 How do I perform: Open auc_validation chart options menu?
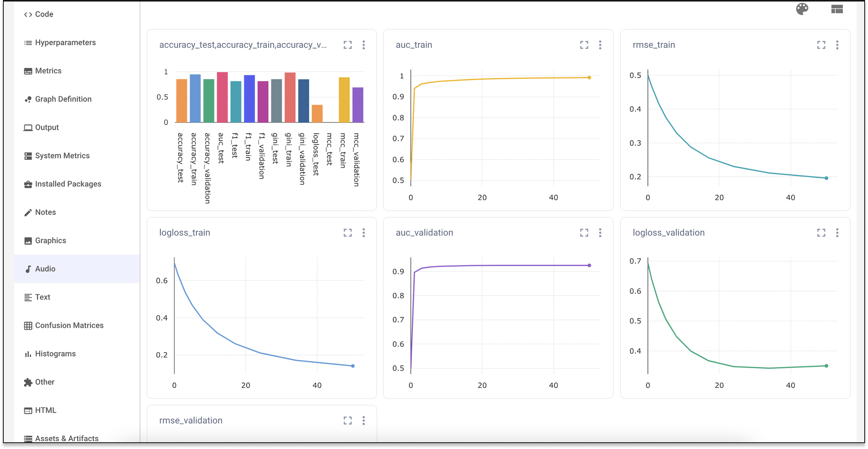(600, 233)
